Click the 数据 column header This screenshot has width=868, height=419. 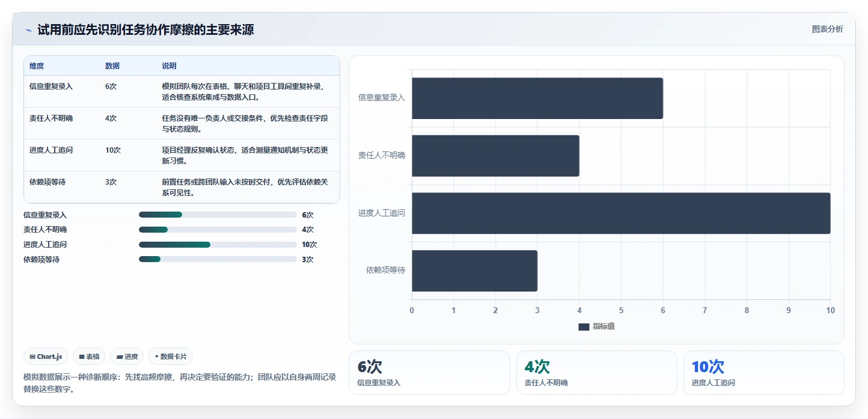click(112, 66)
